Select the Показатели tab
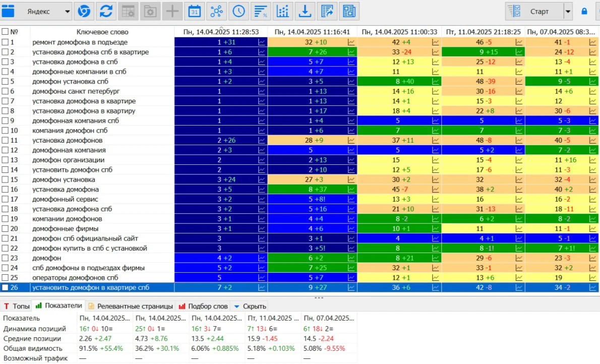Screen dimensions: 600x364 (x=59, y=306)
